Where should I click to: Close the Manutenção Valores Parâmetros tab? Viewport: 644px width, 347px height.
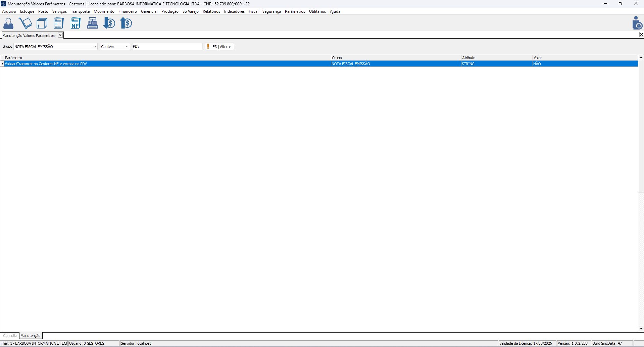point(60,35)
